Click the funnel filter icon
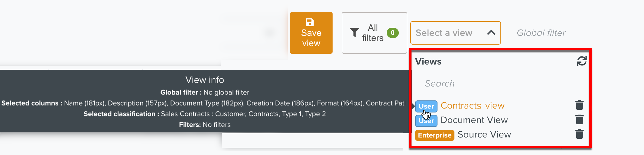644x155 pixels. (x=354, y=32)
